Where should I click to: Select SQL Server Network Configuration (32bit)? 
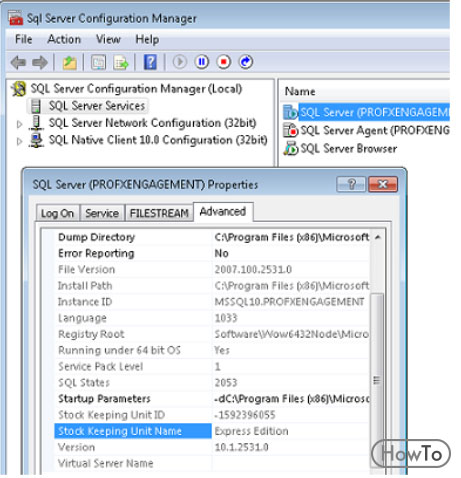[153, 123]
